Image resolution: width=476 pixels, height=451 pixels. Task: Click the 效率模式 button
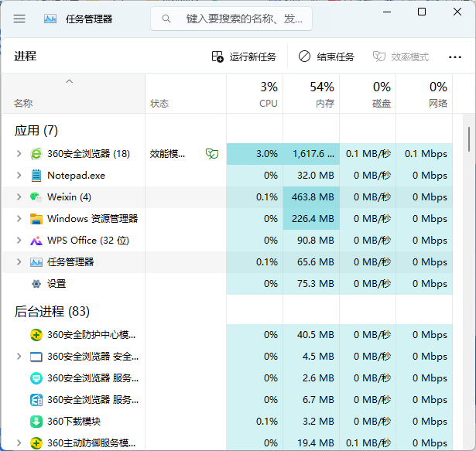tap(401, 56)
